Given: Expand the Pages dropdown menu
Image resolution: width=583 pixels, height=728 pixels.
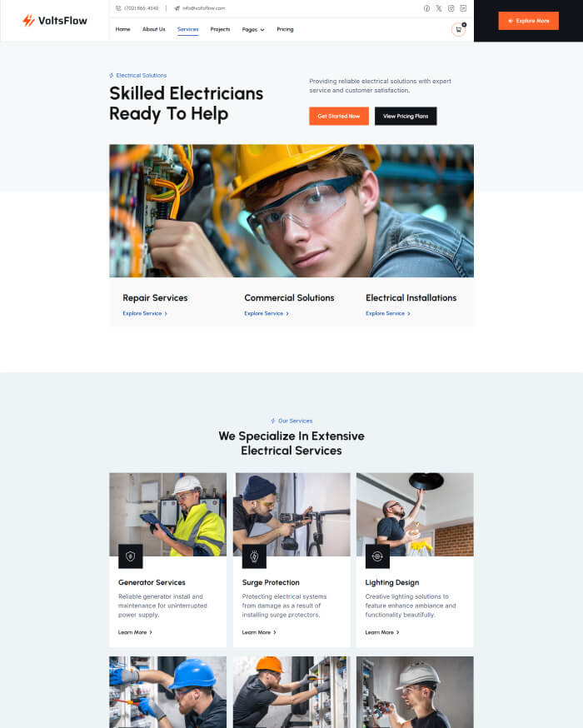Looking at the screenshot, I should click(x=253, y=29).
